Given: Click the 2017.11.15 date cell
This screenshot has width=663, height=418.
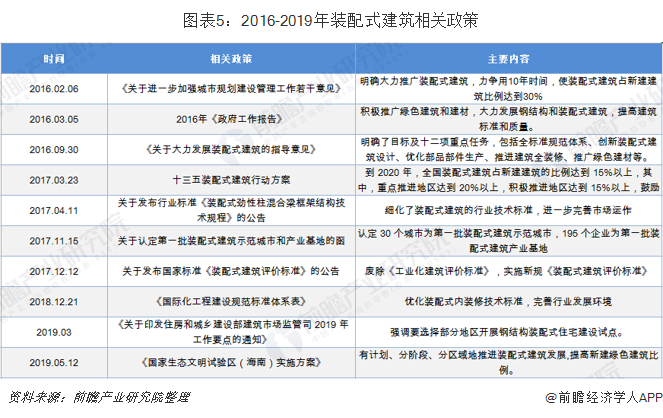Looking at the screenshot, I should (53, 241).
